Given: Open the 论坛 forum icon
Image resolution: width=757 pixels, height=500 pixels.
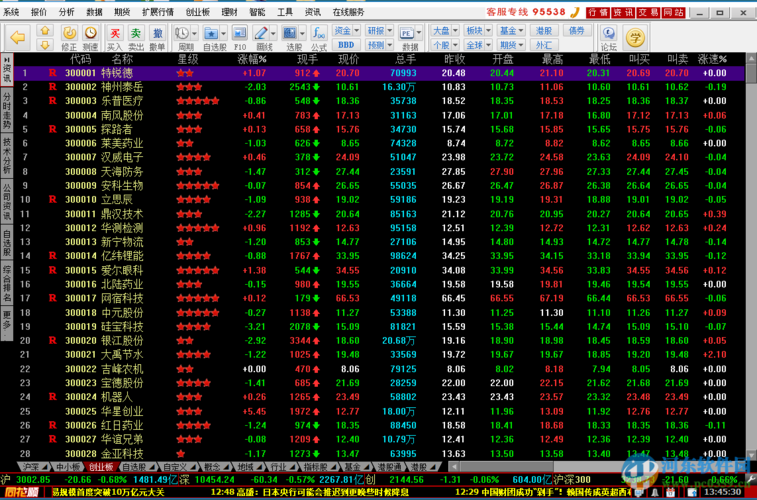Looking at the screenshot, I should click(608, 33).
